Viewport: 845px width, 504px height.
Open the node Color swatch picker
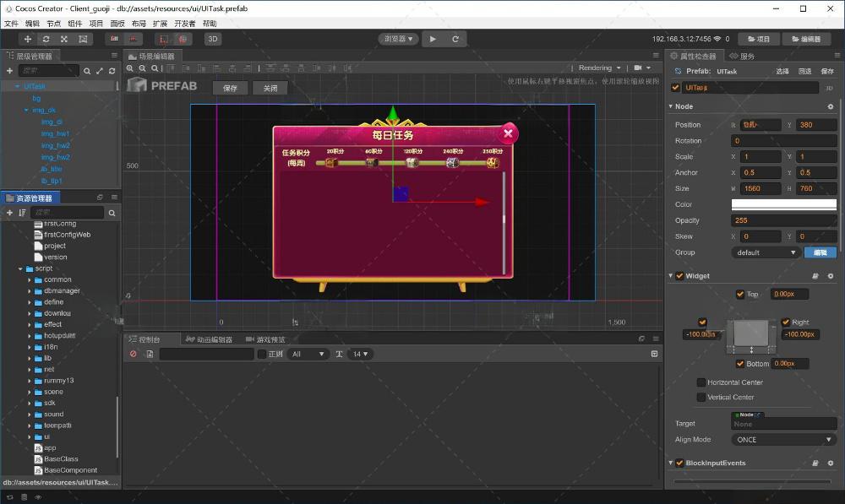pos(783,204)
